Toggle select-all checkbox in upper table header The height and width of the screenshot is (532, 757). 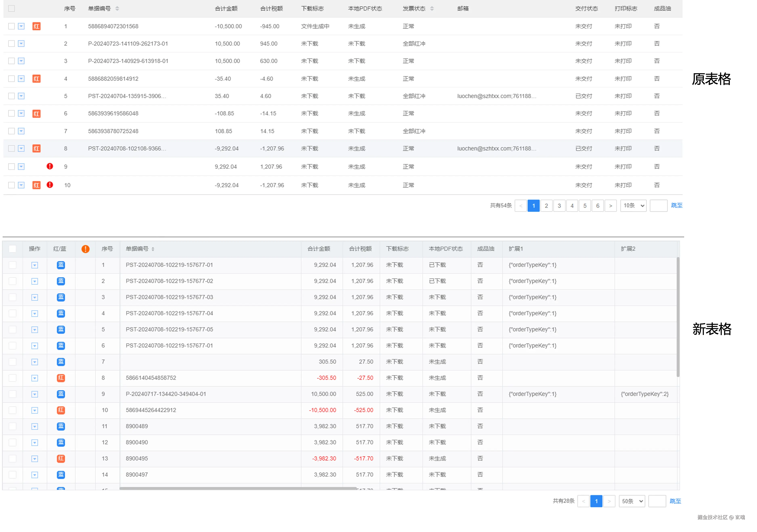12,8
